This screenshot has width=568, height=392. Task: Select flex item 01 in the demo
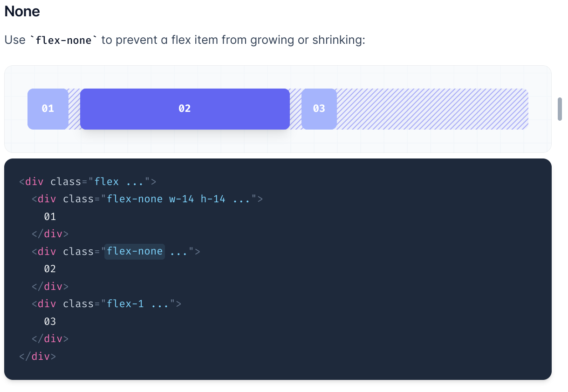point(48,109)
